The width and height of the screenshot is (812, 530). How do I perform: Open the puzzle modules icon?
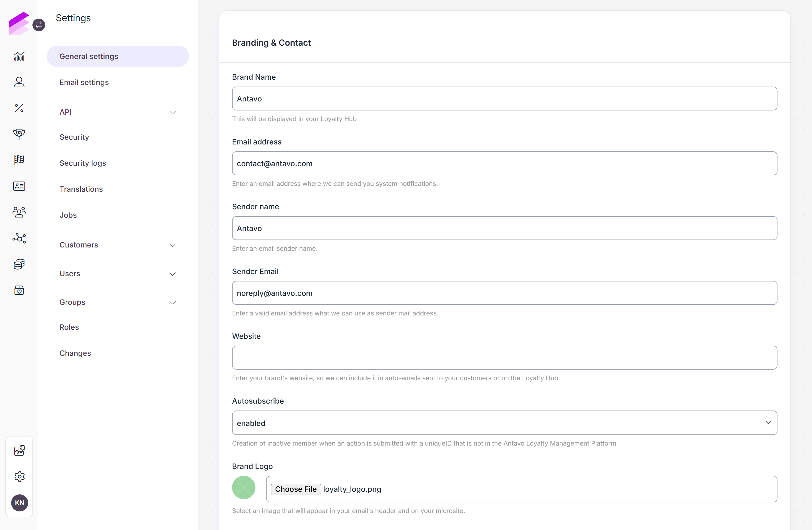(19, 451)
